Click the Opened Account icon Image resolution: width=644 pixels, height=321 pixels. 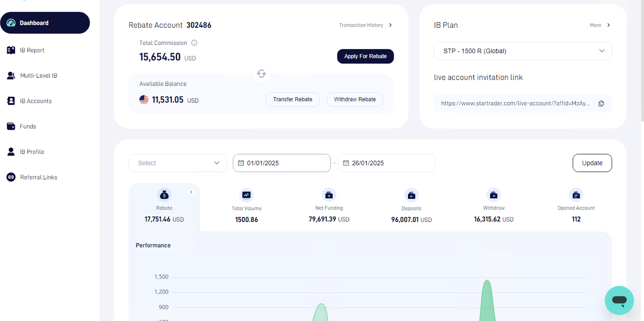pos(576,195)
